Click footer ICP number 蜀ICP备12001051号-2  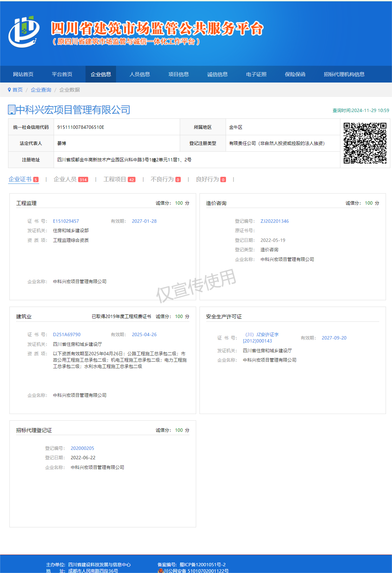(203, 565)
